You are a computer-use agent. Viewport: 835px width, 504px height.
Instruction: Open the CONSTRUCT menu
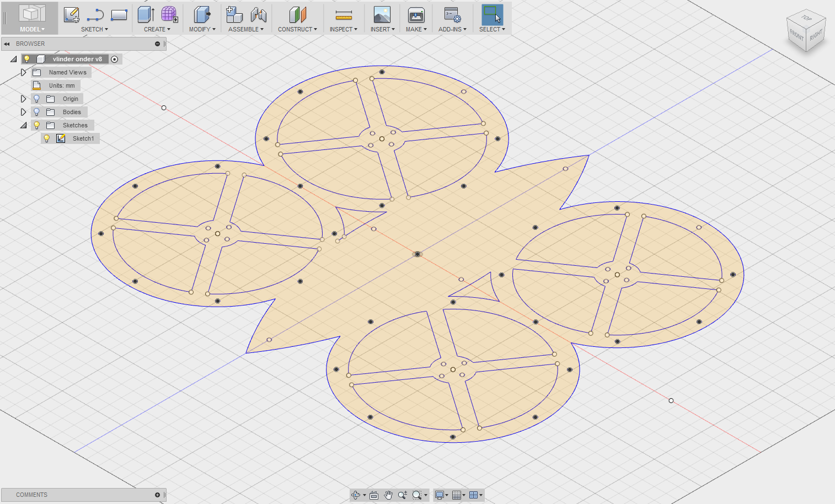[x=297, y=29]
